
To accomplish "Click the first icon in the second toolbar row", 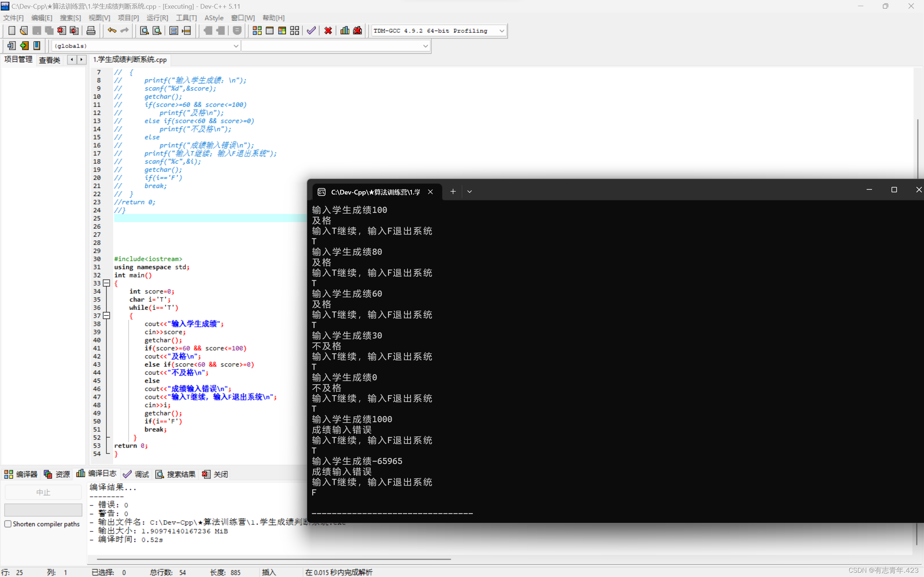I will point(12,46).
